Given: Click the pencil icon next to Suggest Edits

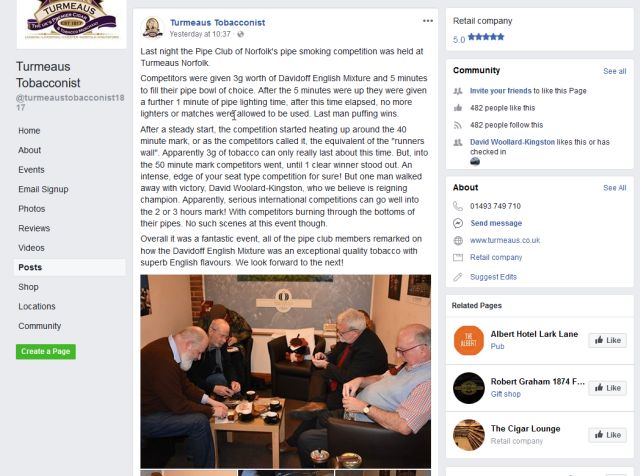Looking at the screenshot, I should [458, 277].
